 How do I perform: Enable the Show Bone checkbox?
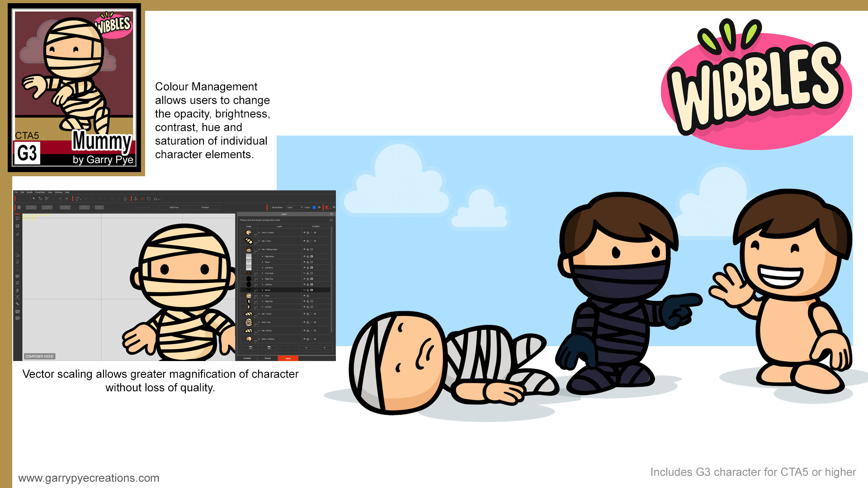(270, 207)
